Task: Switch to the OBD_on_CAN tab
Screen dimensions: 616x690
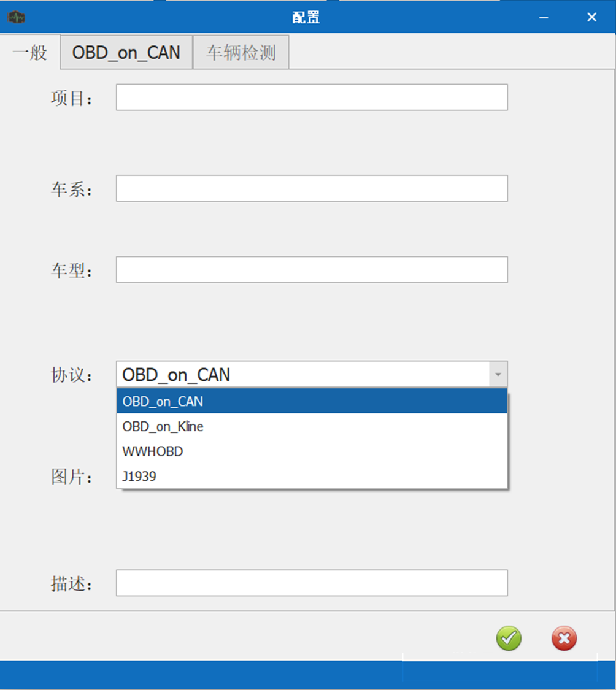Action: click(126, 53)
